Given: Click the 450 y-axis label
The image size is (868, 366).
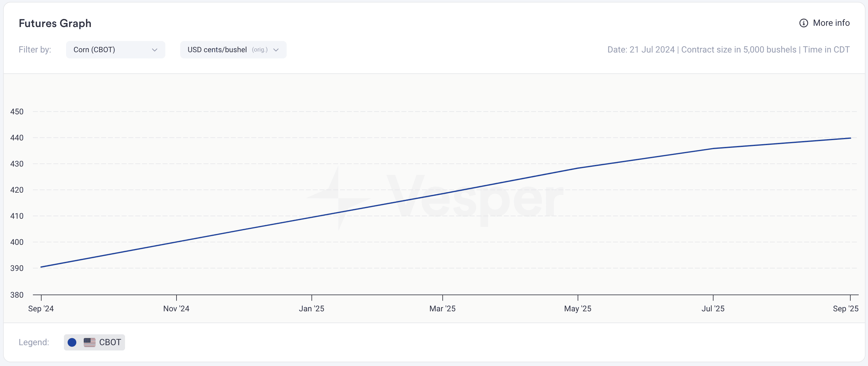Looking at the screenshot, I should pos(17,112).
